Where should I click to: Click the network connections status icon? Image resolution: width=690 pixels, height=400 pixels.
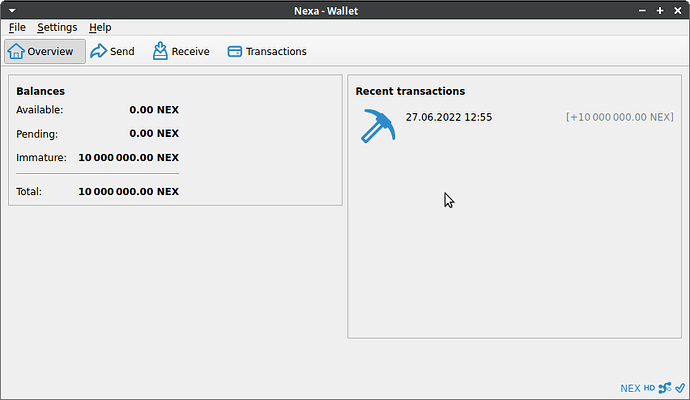point(665,388)
